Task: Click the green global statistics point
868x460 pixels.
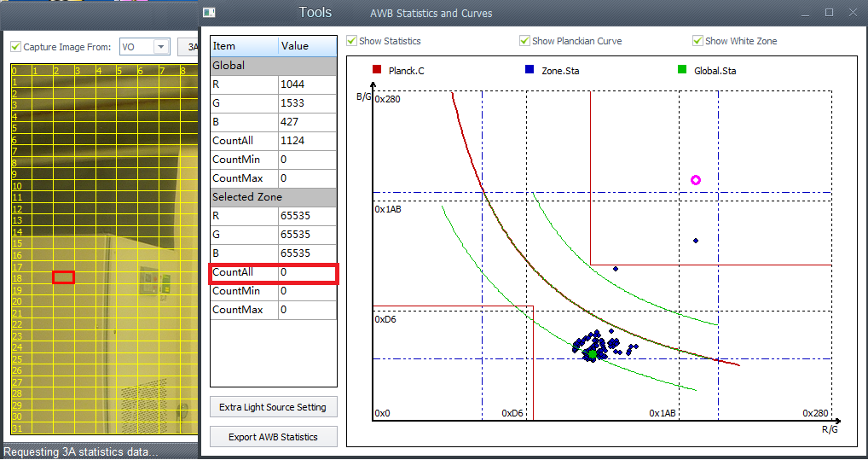Action: tap(593, 353)
